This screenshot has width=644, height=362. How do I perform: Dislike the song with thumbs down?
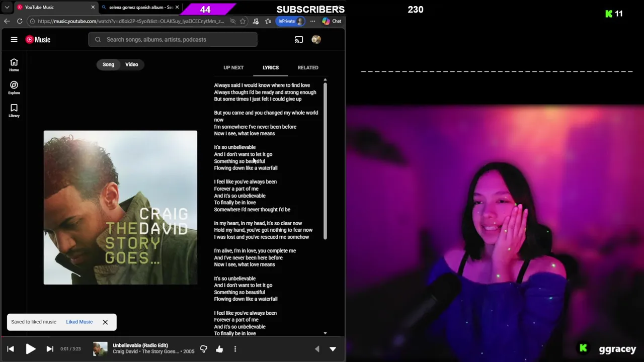tap(204, 349)
